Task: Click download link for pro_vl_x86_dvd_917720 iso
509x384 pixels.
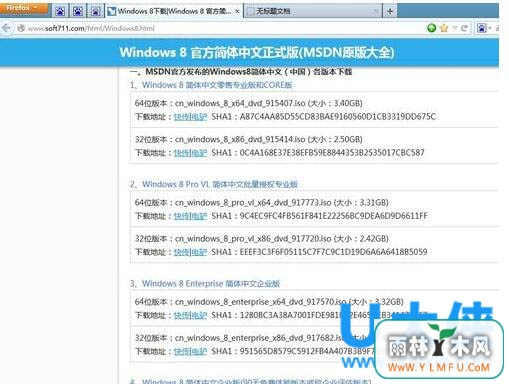Action: (x=190, y=252)
